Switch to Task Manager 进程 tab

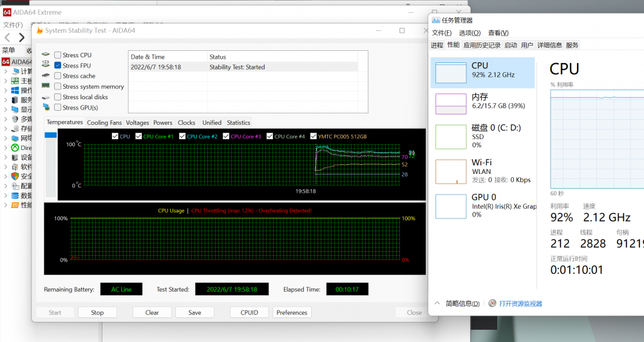437,45
